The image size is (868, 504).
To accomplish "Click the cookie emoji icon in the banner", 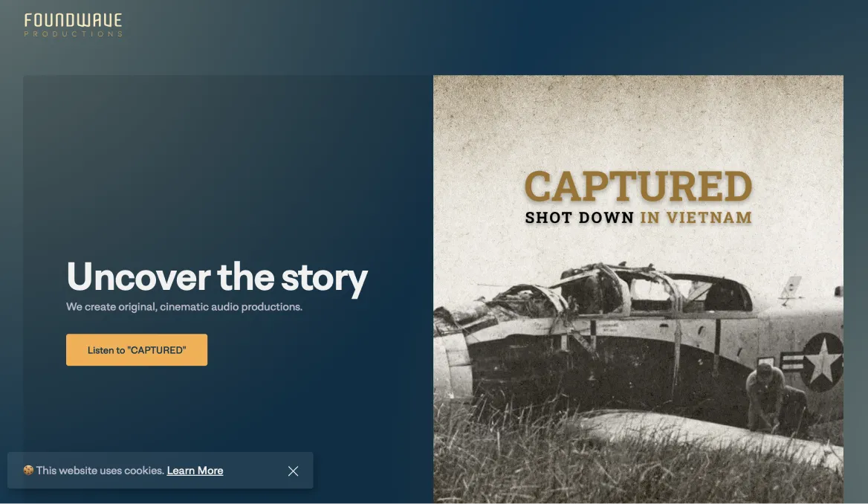I will [x=28, y=471].
